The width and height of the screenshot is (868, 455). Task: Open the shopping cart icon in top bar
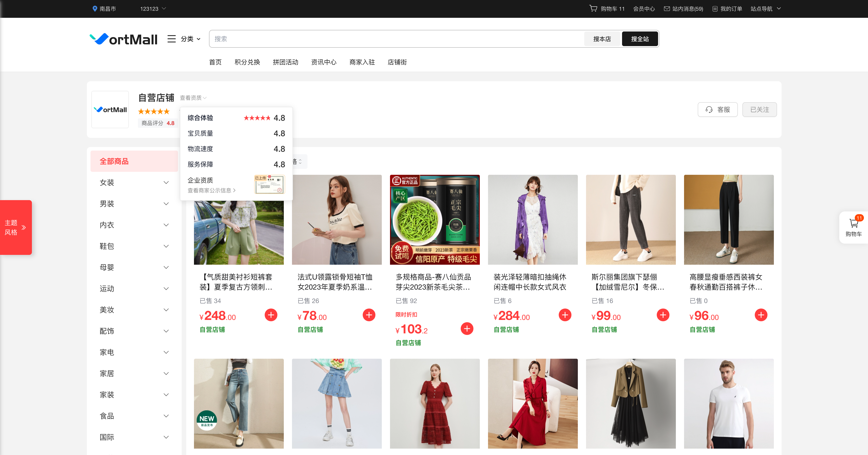click(593, 8)
